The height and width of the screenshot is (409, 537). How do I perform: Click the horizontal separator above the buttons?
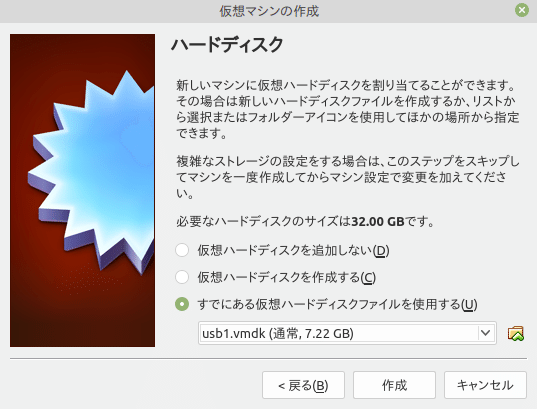tap(268, 359)
